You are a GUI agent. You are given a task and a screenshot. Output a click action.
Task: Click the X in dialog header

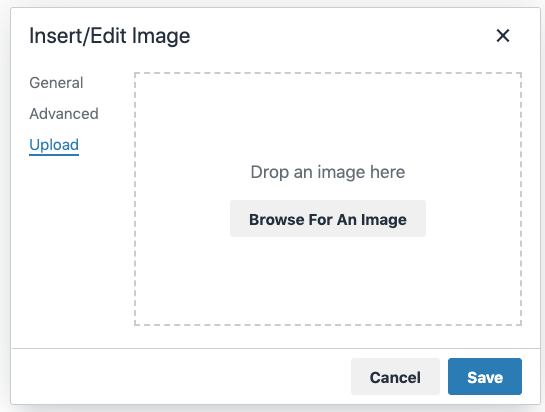pos(503,35)
